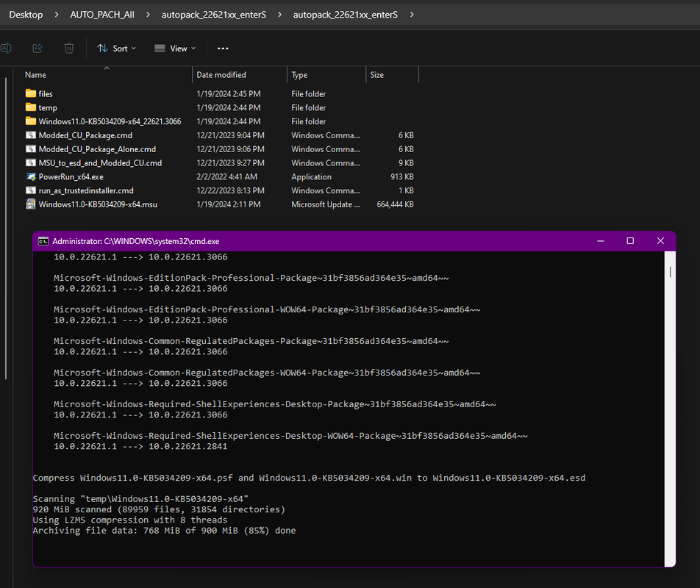700x588 pixels.
Task: Click the file name Windows11.0-KB5034209-x64.msu
Action: tap(98, 204)
